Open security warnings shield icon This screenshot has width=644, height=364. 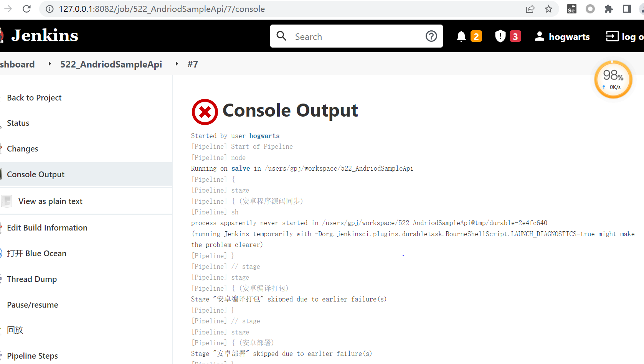500,36
